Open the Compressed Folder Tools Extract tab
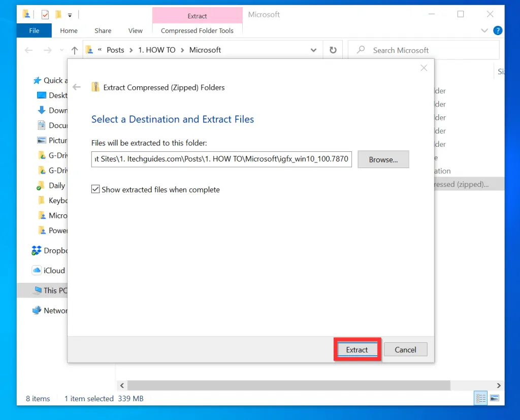Image resolution: width=520 pixels, height=420 pixels. pos(197,15)
